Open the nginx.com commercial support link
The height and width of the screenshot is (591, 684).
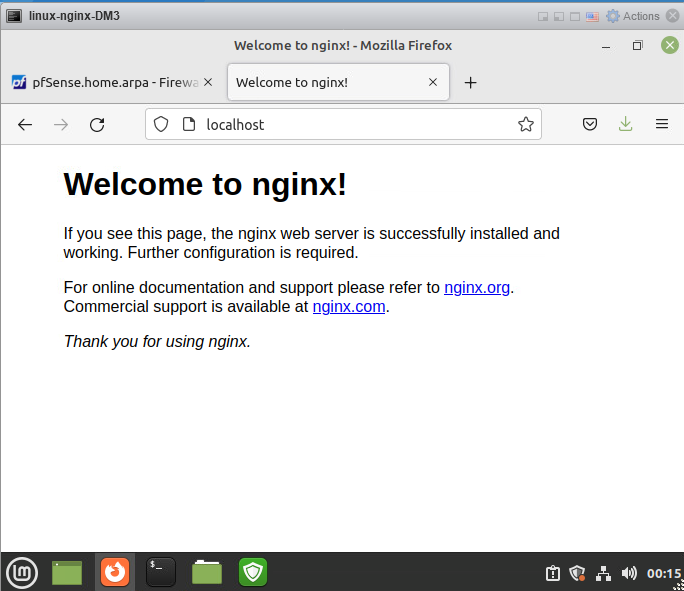pyautogui.click(x=348, y=307)
